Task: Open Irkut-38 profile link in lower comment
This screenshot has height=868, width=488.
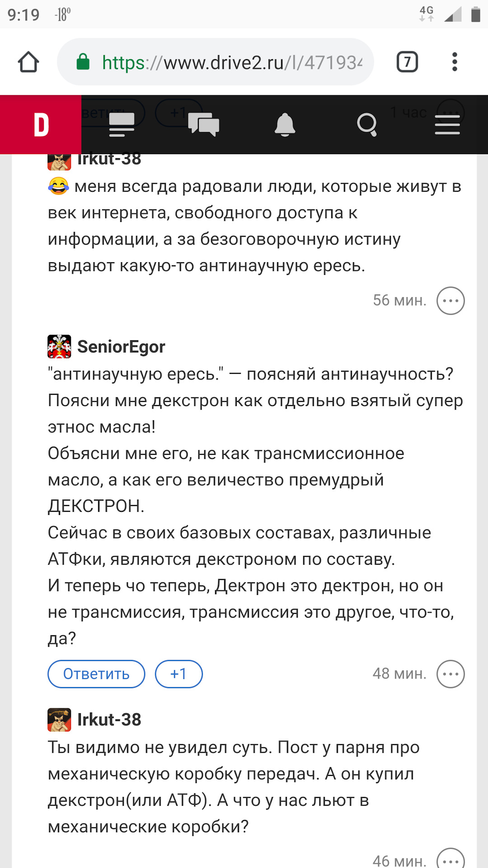Action: [x=109, y=720]
